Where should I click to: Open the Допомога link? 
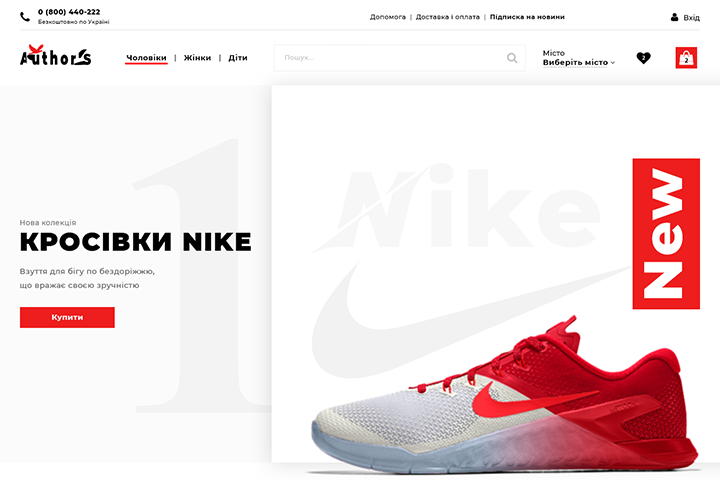[388, 17]
